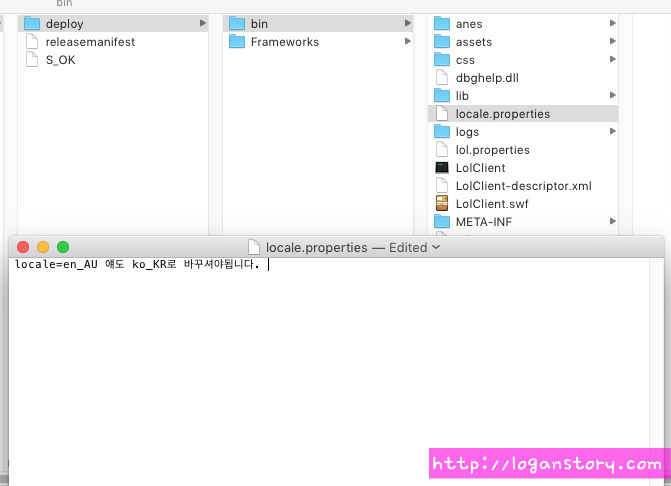Viewport: 671px width, 486px height.
Task: Expand the assets folder arrow
Action: [613, 41]
